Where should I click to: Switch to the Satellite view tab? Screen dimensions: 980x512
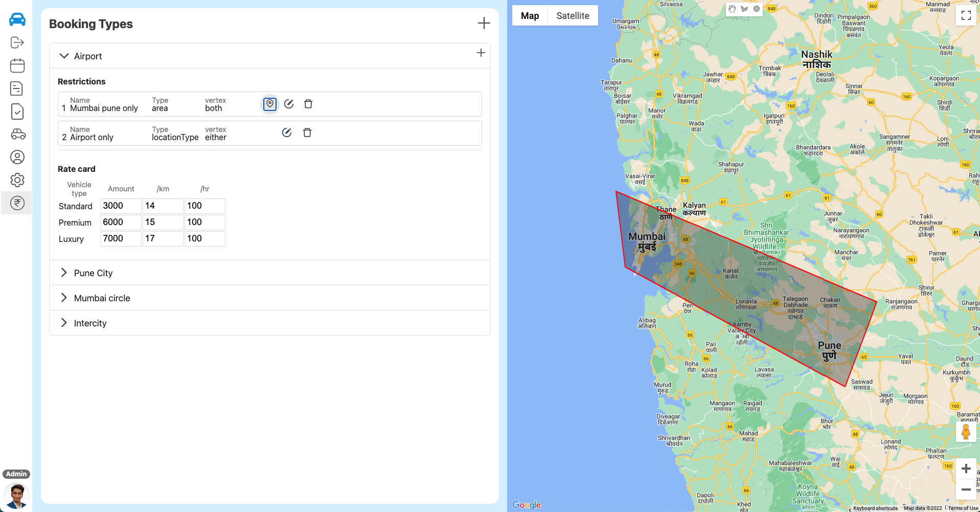coord(573,16)
